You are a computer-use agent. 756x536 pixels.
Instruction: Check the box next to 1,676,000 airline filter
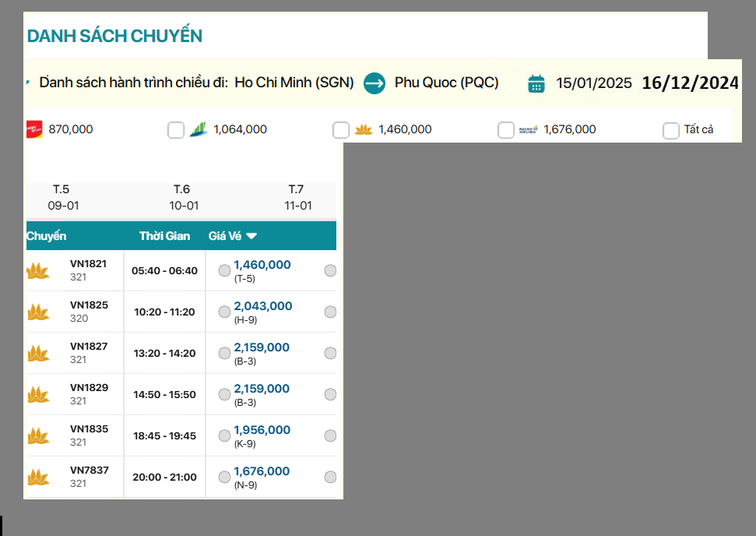click(x=506, y=130)
